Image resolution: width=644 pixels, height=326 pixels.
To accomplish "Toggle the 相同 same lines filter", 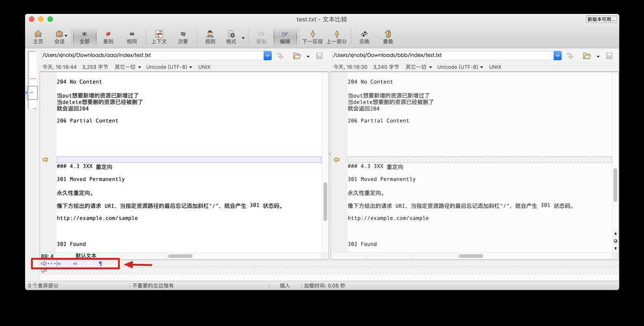I will pyautogui.click(x=132, y=37).
